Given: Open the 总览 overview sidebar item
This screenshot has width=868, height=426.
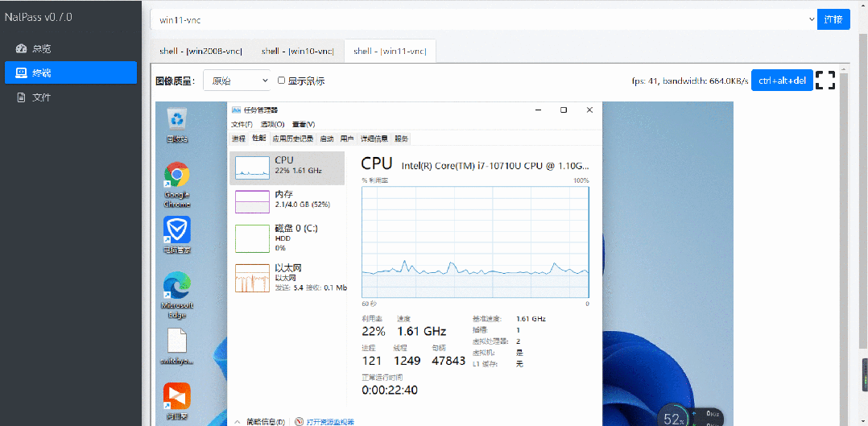Looking at the screenshot, I should click(x=71, y=49).
